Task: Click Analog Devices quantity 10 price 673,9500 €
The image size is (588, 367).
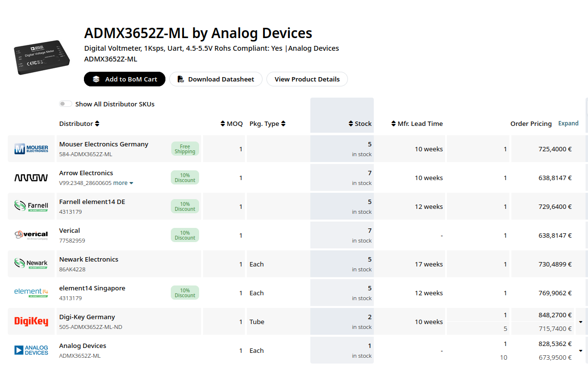Action: pos(555,357)
